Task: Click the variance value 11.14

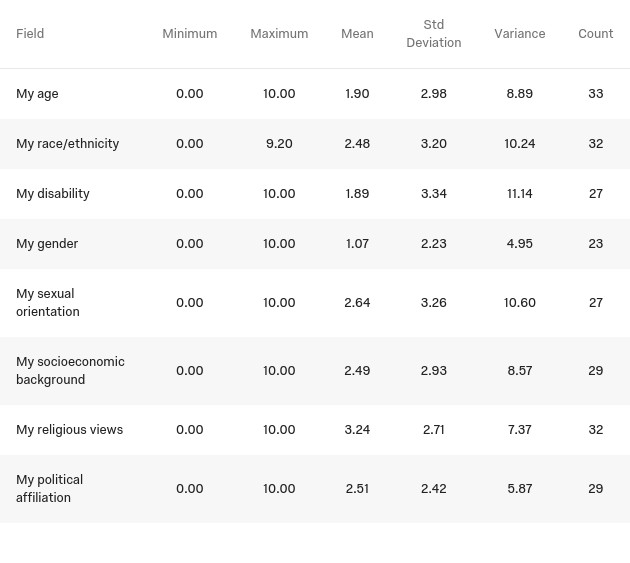Action: coord(520,194)
